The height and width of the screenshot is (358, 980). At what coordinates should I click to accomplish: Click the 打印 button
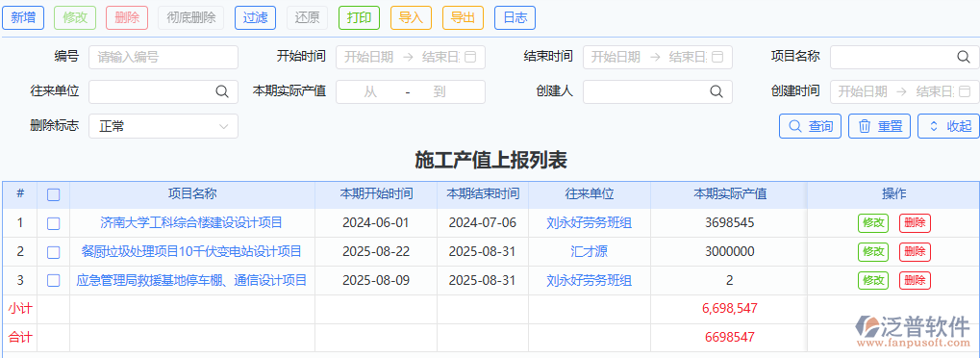[x=359, y=17]
